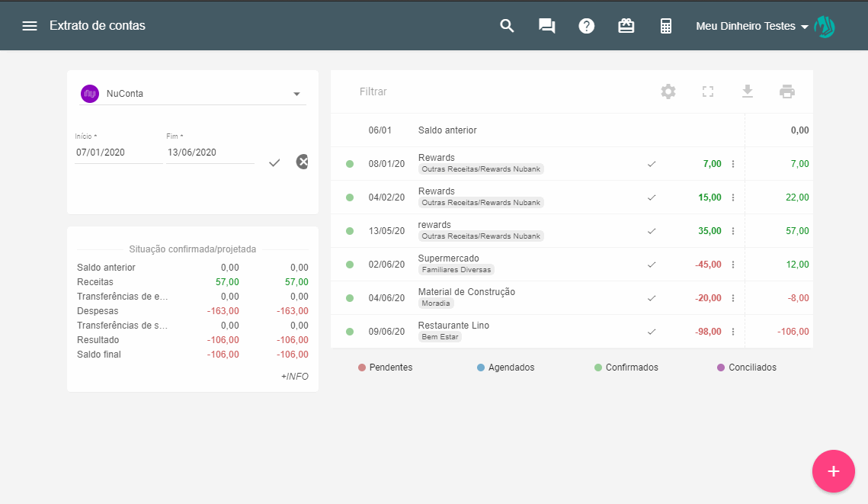The image size is (868, 504).
Task: Add new transaction with plus button
Action: [834, 471]
